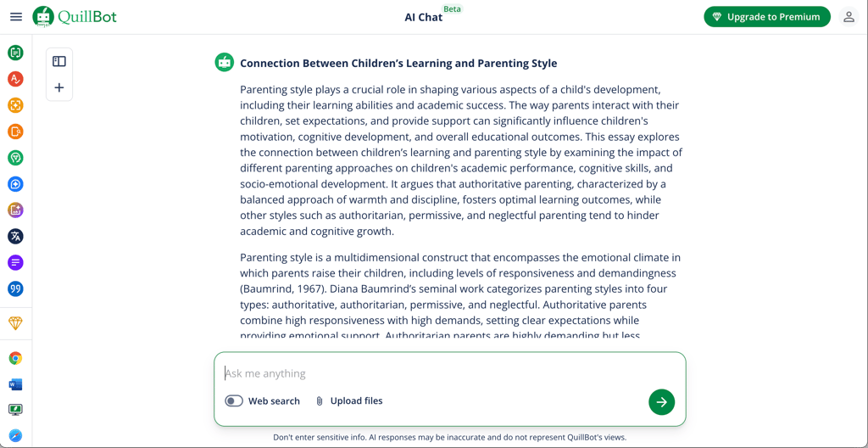Screen dimensions: 868x448
Task: Click Upgrade to Premium button
Action: (x=767, y=17)
